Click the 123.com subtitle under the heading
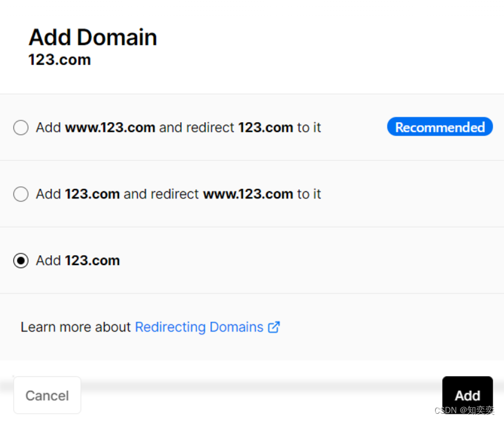 point(59,60)
